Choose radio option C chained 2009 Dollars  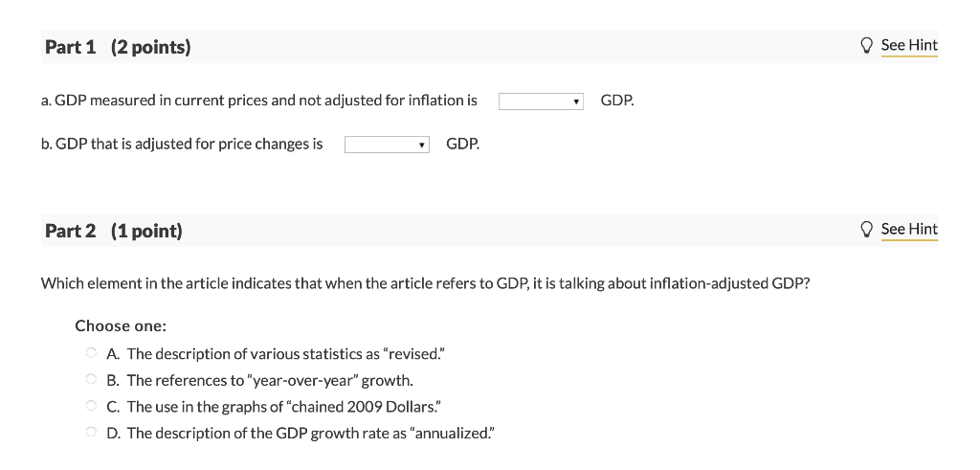(91, 406)
